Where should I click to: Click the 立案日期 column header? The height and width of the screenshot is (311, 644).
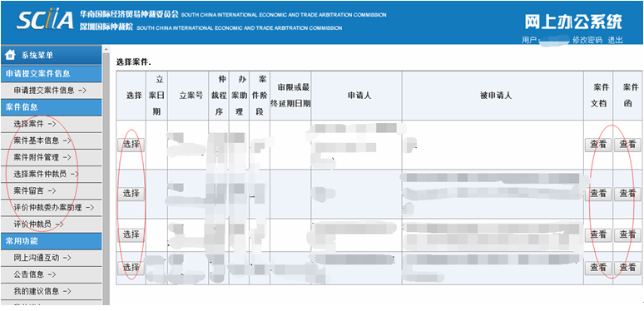[x=156, y=96]
